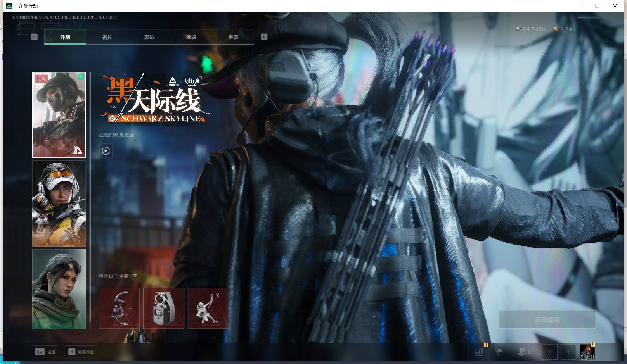627x364 pixels.
Task: Select the vending machine skin thumbnail
Action: pos(164,308)
